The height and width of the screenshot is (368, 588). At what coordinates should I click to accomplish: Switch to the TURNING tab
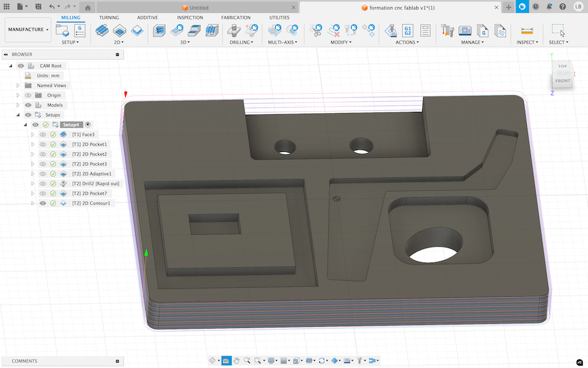[109, 18]
